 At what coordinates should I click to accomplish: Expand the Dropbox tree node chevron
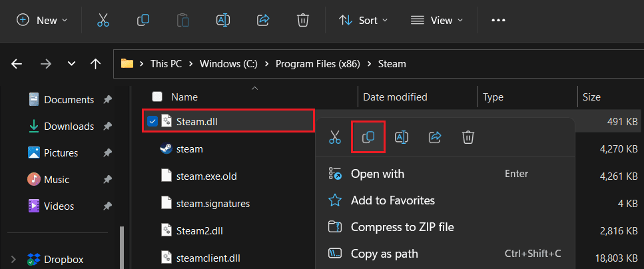(13, 260)
